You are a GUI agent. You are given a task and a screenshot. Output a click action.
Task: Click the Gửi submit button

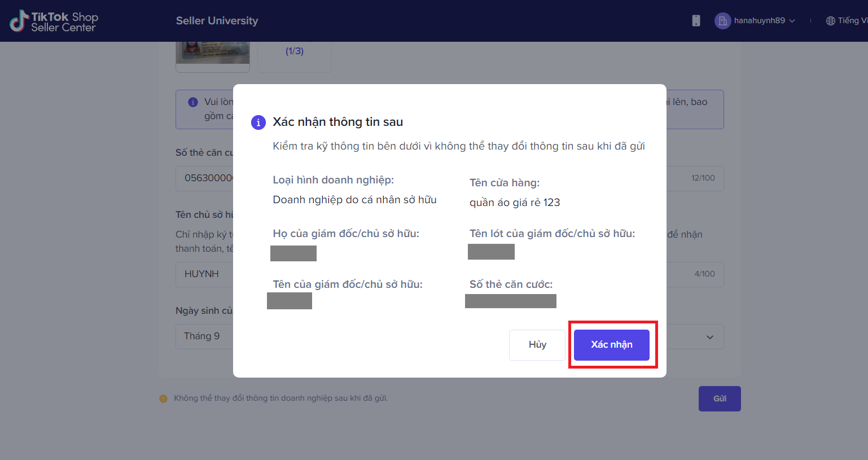coord(720,398)
